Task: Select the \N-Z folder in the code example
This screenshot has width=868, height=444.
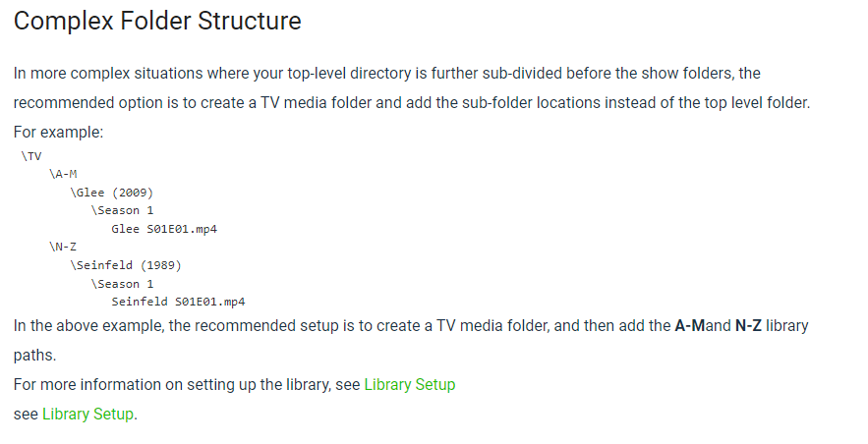Action: [62, 247]
